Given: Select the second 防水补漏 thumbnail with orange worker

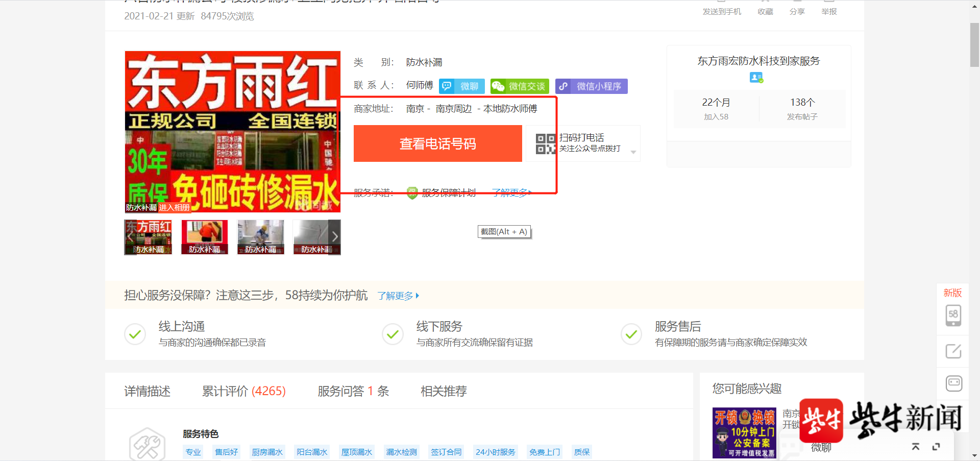Looking at the screenshot, I should pos(205,237).
